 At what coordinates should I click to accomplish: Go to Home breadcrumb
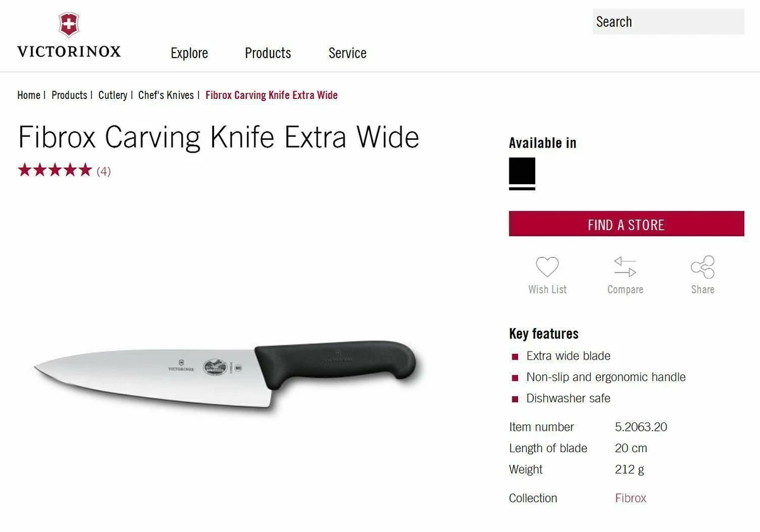tap(28, 95)
